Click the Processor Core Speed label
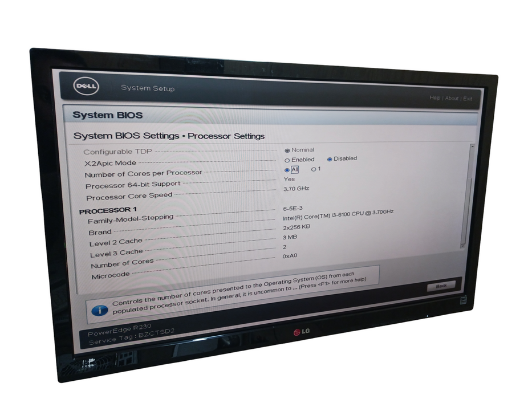 click(129, 196)
